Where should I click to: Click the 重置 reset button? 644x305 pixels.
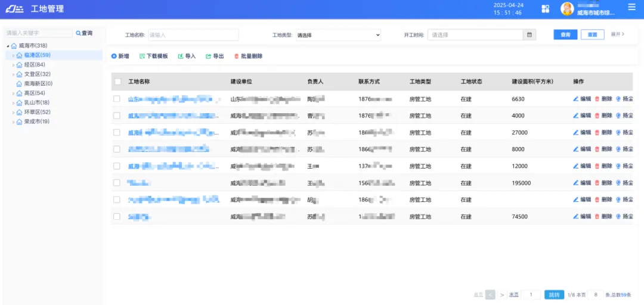tap(592, 35)
